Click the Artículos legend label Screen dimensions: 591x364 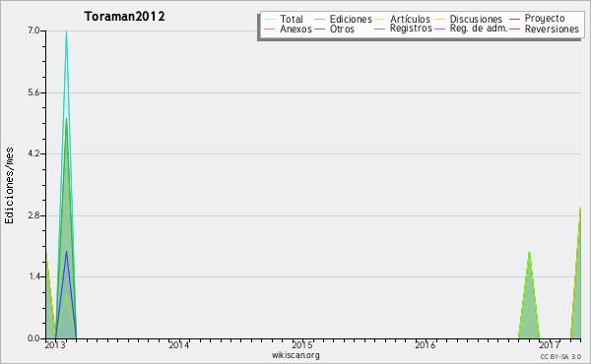tap(410, 19)
